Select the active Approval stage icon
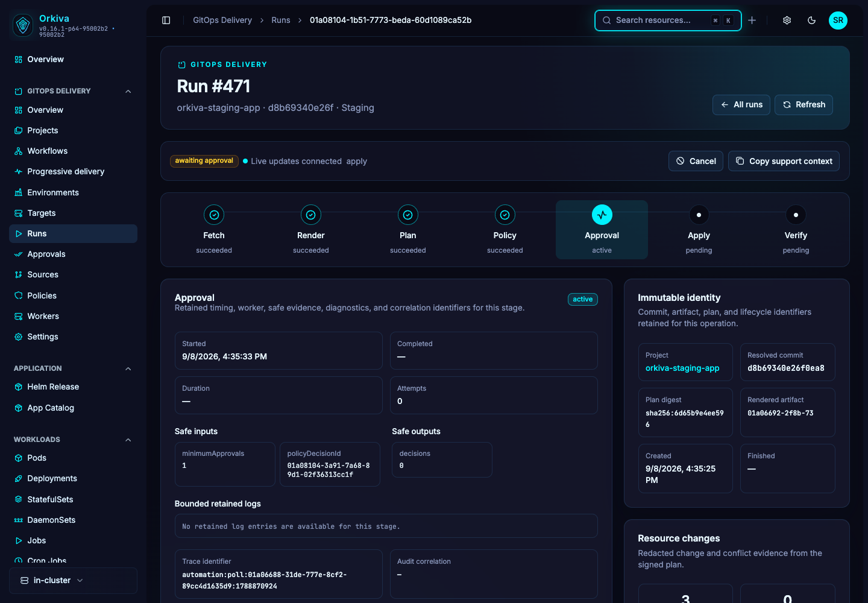The width and height of the screenshot is (868, 603). 602,215
